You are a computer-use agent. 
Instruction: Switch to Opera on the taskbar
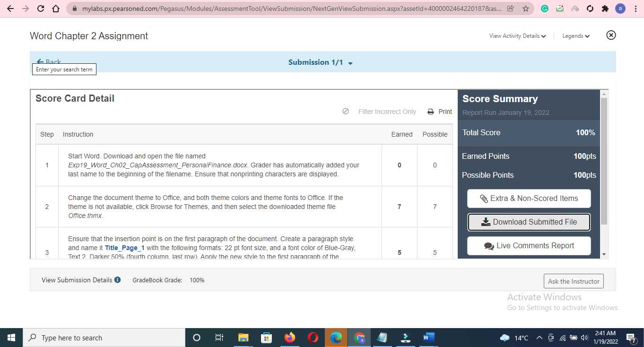313,338
